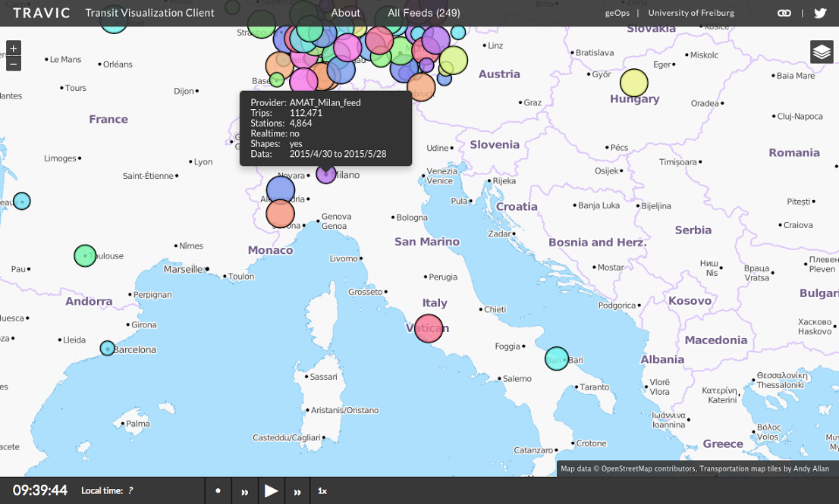This screenshot has width=839, height=504.
Task: Click the green feed circle at Toulouse
Action: [85, 255]
